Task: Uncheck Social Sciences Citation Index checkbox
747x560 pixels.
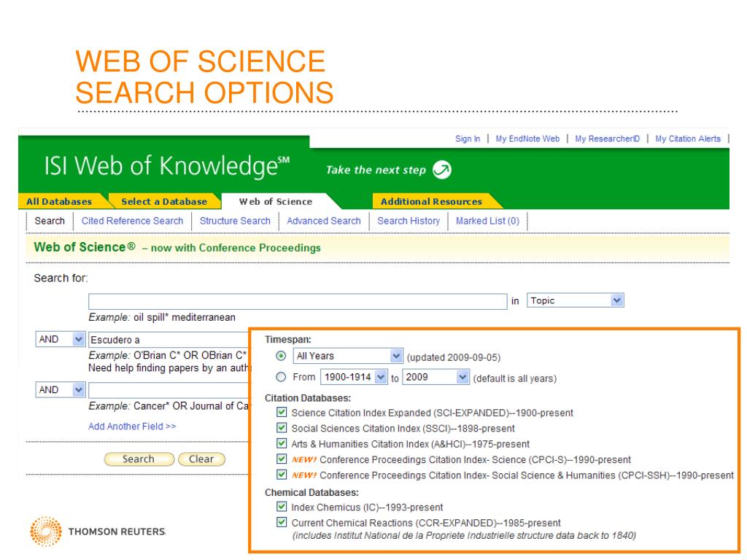Action: pyautogui.click(x=282, y=427)
